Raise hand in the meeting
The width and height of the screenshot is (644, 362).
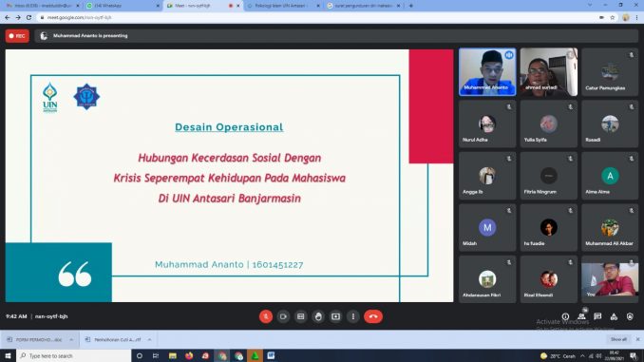click(318, 316)
